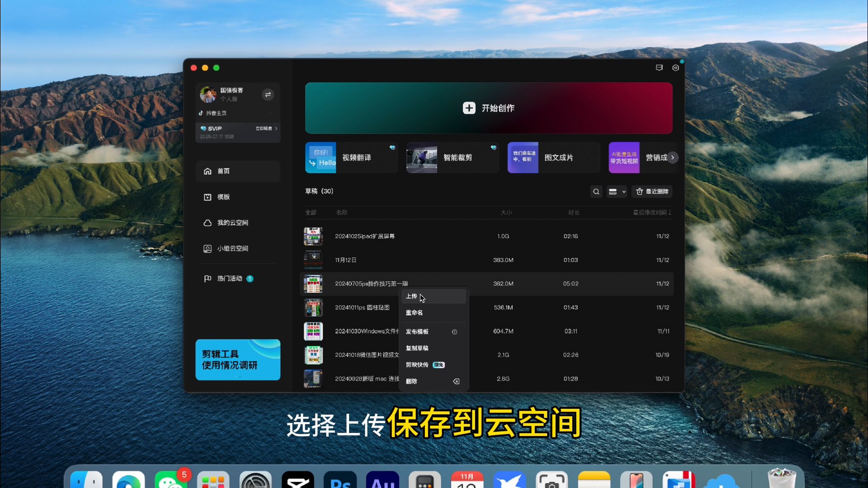Click thumbnail of 20240705ps操作技巧第一期 draft
The width and height of the screenshot is (868, 488).
tap(313, 284)
